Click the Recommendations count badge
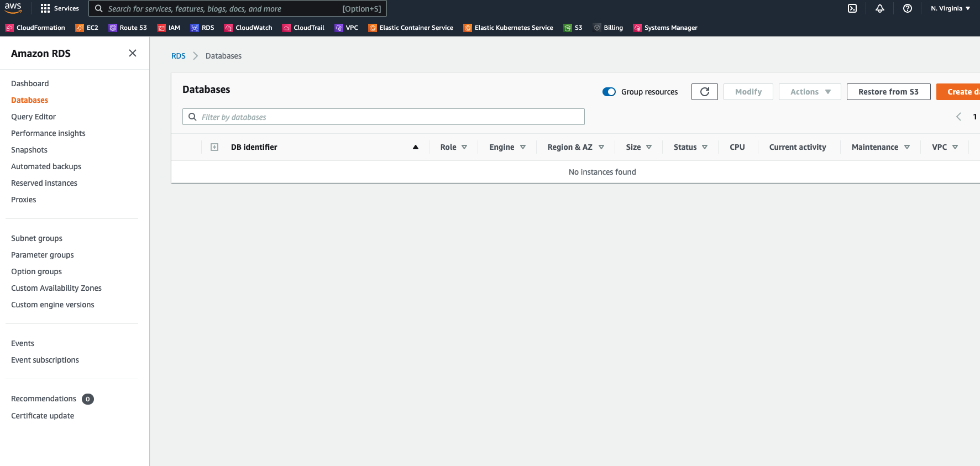 (x=88, y=399)
